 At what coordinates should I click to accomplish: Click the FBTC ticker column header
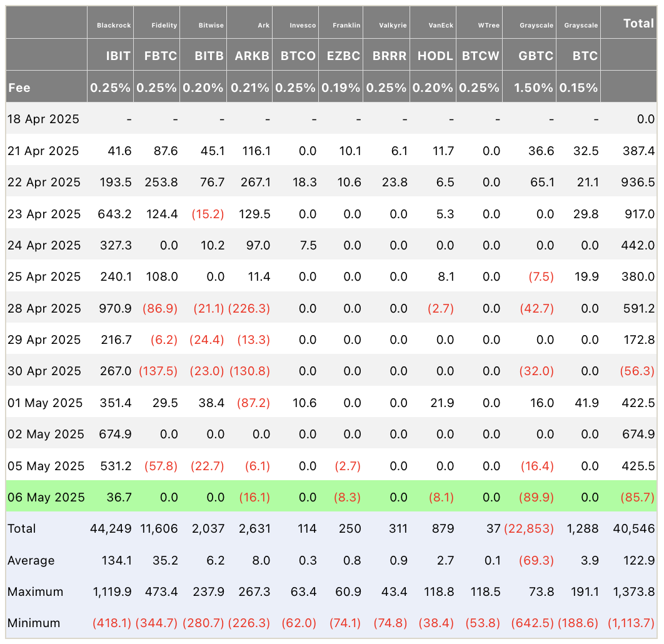(x=161, y=56)
